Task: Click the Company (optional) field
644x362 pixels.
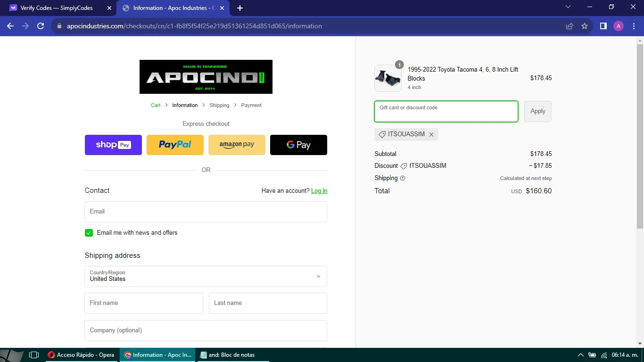Action: pos(206,330)
